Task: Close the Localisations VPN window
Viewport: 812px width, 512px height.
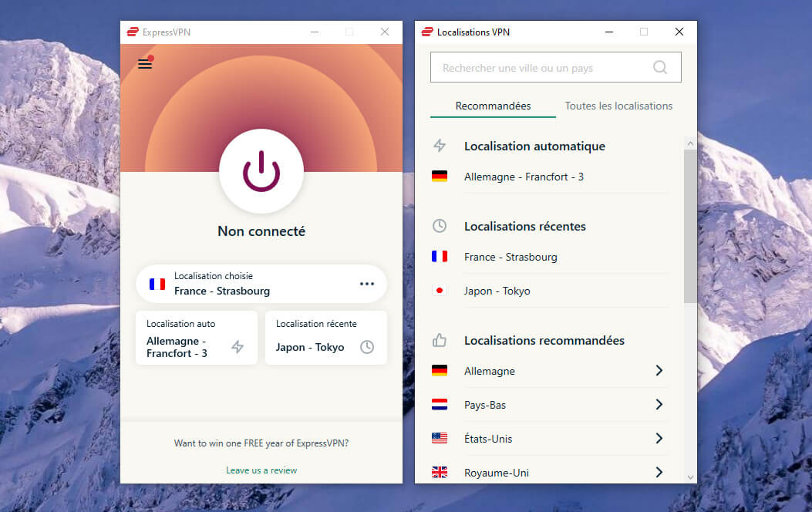Action: tap(679, 32)
